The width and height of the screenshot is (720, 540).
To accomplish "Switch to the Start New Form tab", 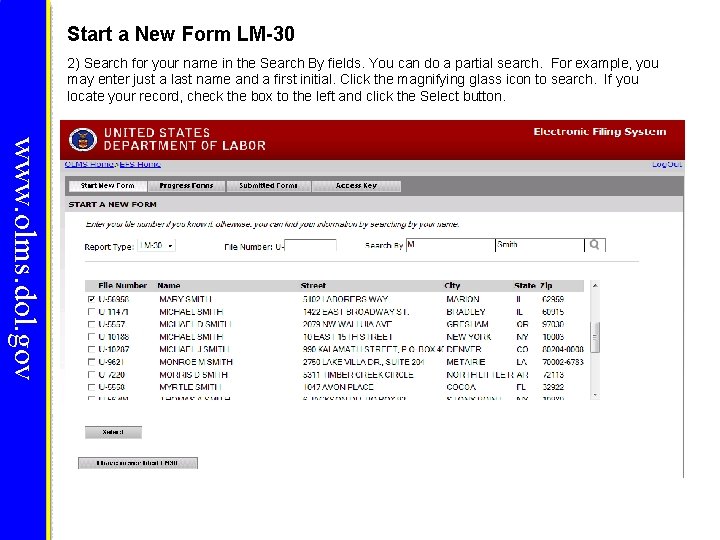I will coord(107,186).
